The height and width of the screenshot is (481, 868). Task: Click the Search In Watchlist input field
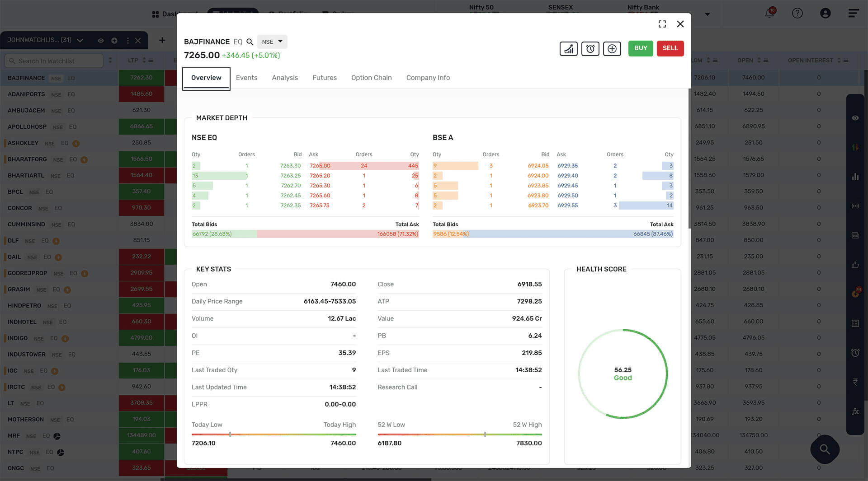pyautogui.click(x=54, y=61)
